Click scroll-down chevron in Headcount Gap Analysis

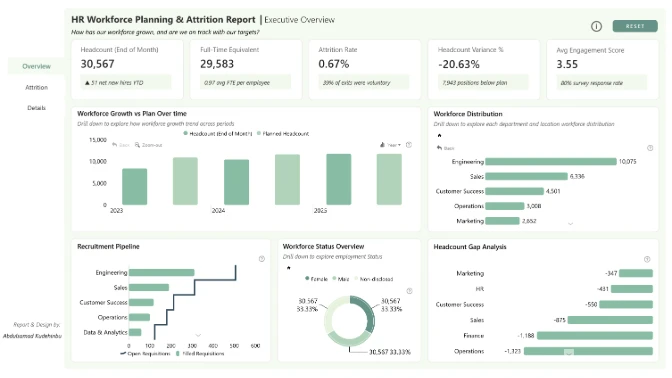[x=569, y=352]
